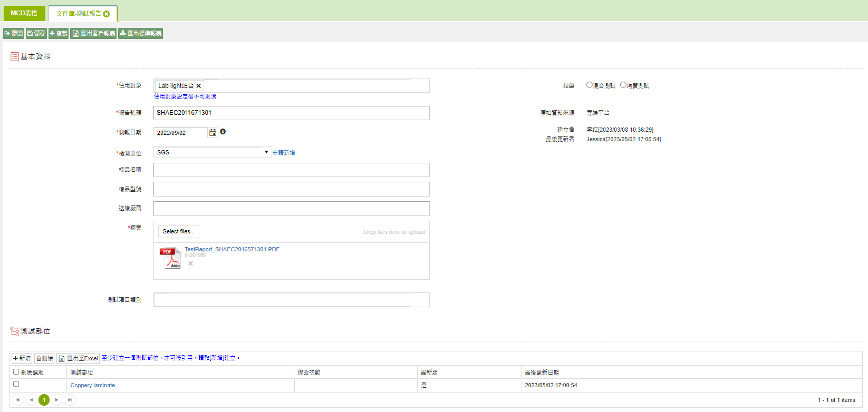
Task: Go to first page in pager
Action: click(x=18, y=400)
